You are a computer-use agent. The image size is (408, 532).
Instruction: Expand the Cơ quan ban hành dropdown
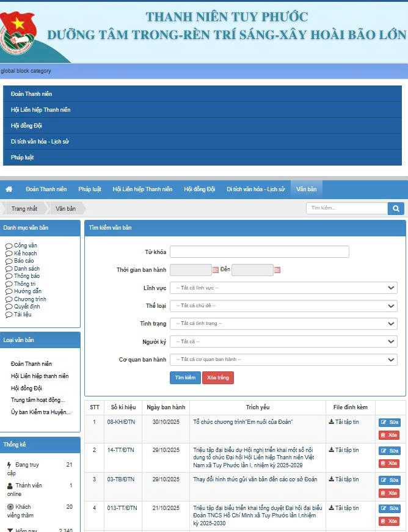(283, 360)
